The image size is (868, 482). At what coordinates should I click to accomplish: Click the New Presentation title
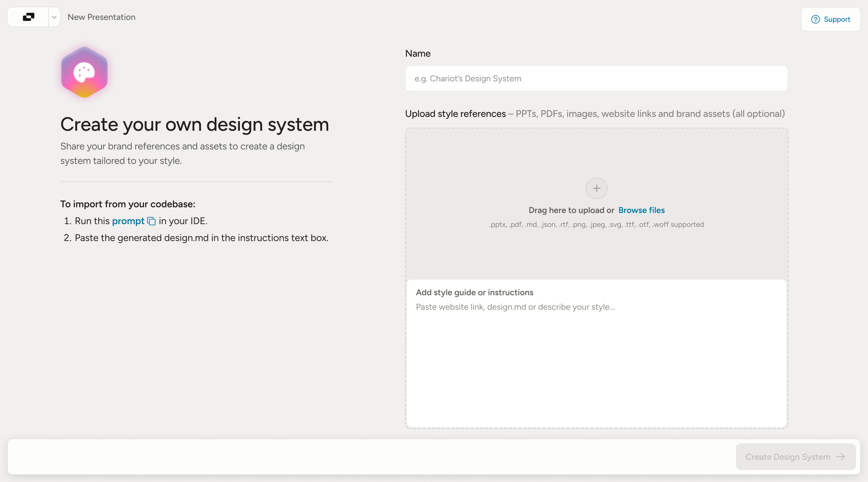pos(102,17)
